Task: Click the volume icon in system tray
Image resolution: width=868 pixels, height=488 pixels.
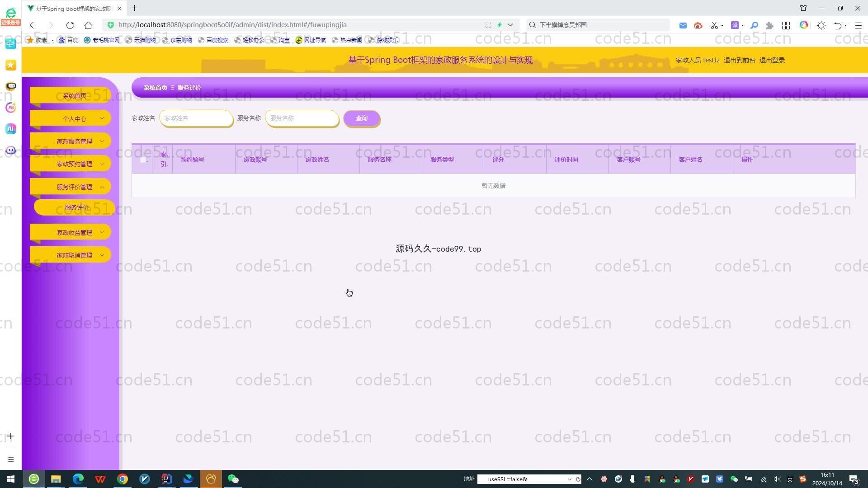Action: click(x=777, y=479)
